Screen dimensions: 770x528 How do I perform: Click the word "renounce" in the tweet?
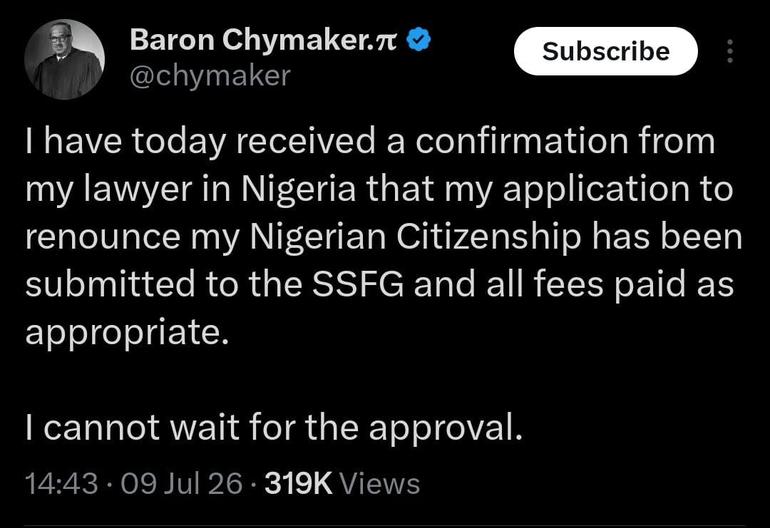pos(103,238)
